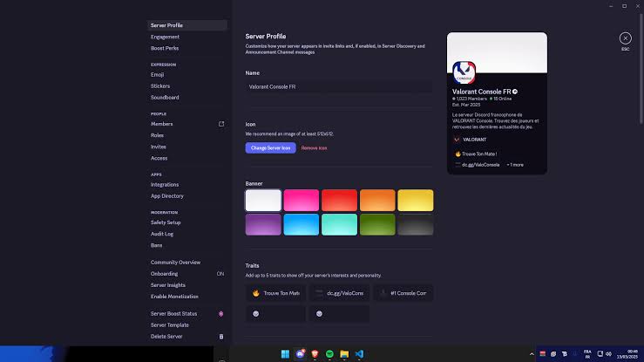Open Community Overview
The height and width of the screenshot is (362, 644).
point(187,263)
